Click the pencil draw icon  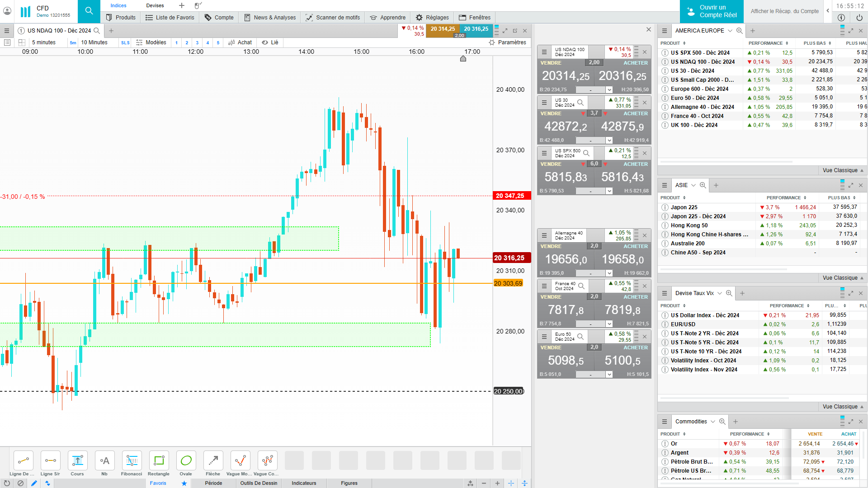pos(34,483)
